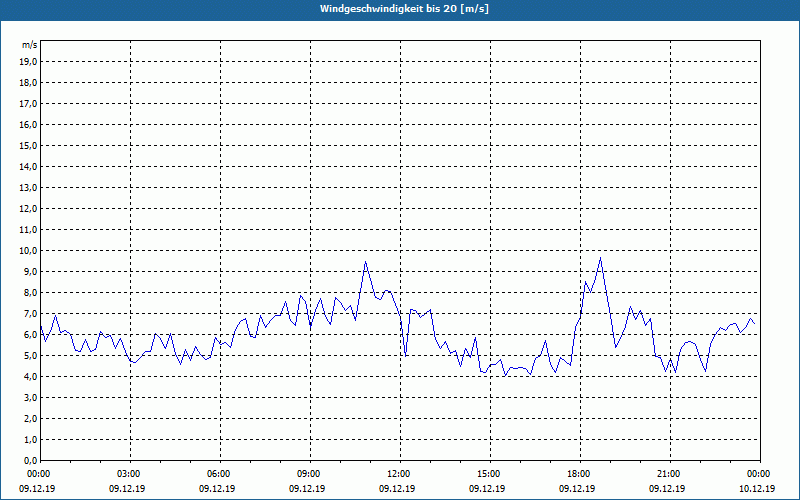Click the y-axis value '6,0'

click(x=30, y=335)
